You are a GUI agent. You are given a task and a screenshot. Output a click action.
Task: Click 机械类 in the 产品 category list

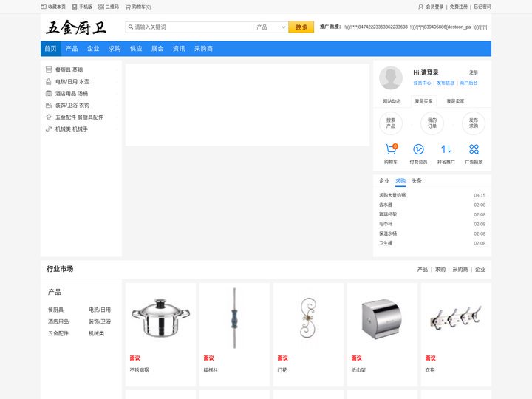[96, 333]
